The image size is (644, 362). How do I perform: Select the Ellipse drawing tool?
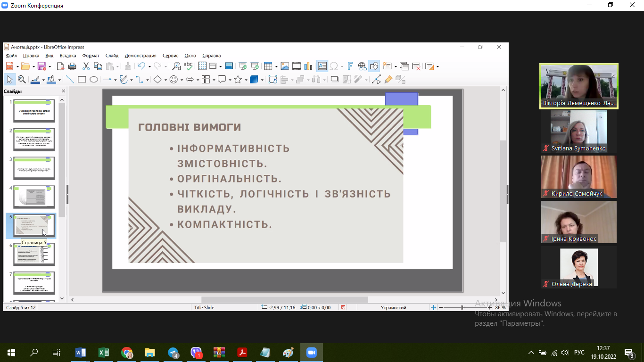tap(94, 80)
